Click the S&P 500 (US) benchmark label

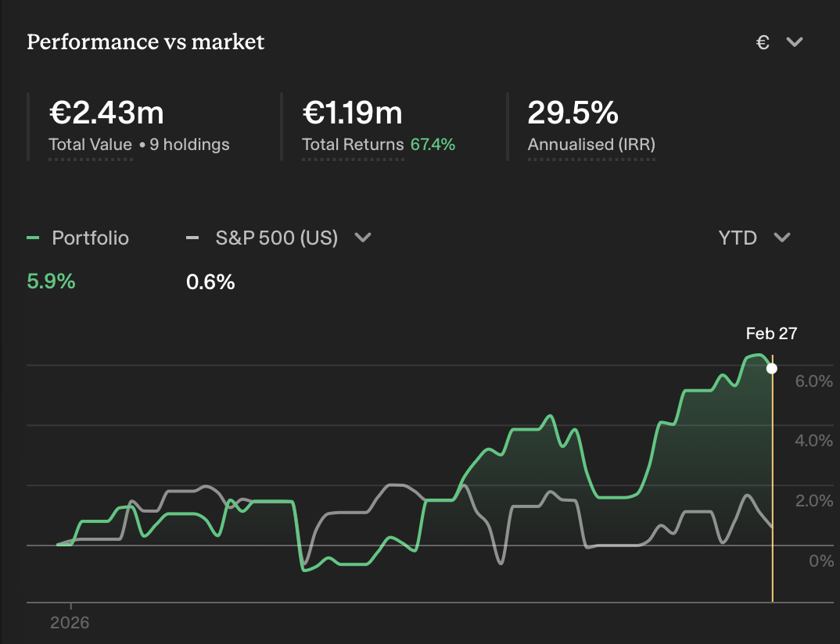click(276, 238)
